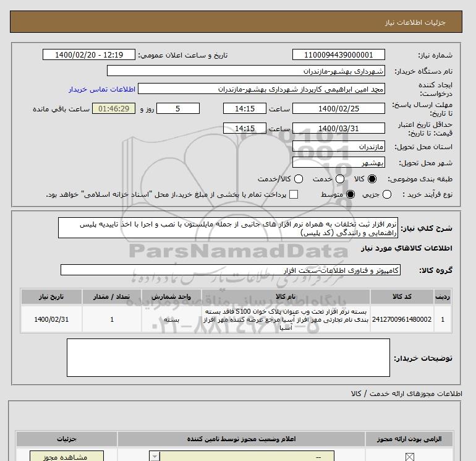Click need date cell 1400/02/31
476x461 pixels.
(51, 319)
